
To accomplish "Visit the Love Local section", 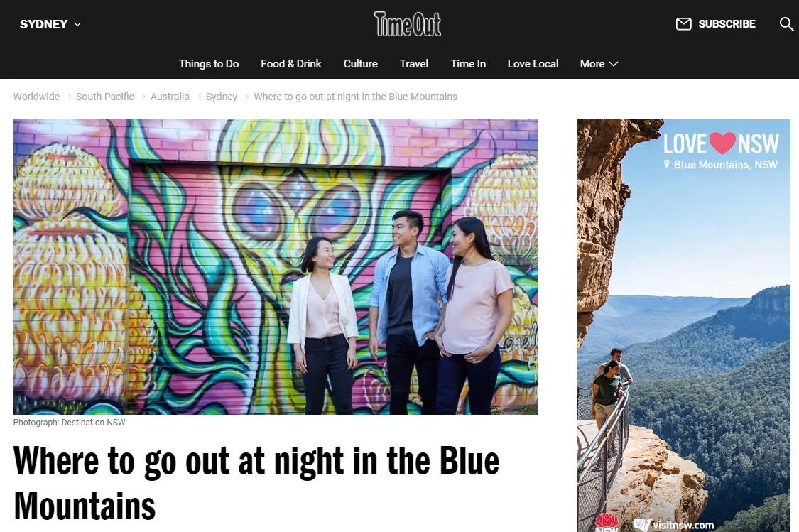I will [533, 64].
